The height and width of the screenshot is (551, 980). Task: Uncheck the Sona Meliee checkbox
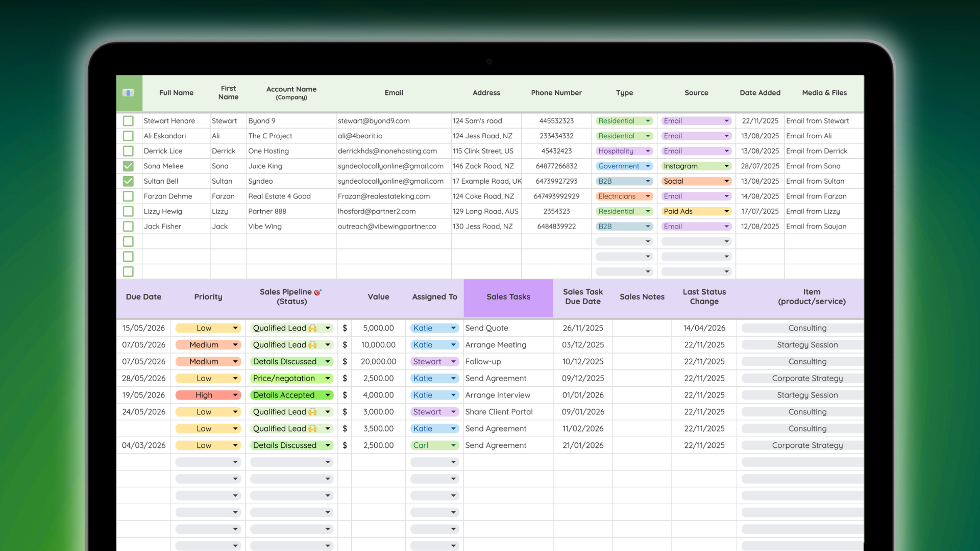128,166
